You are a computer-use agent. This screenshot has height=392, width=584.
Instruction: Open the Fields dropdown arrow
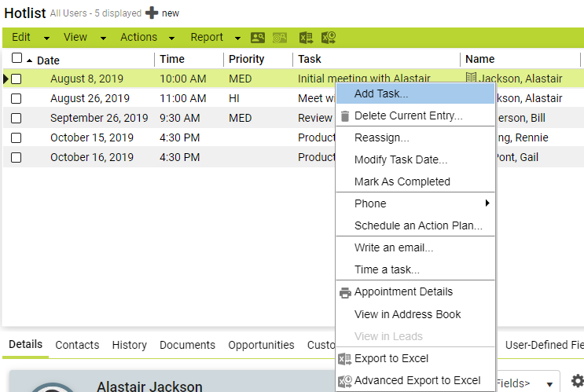pyautogui.click(x=549, y=384)
